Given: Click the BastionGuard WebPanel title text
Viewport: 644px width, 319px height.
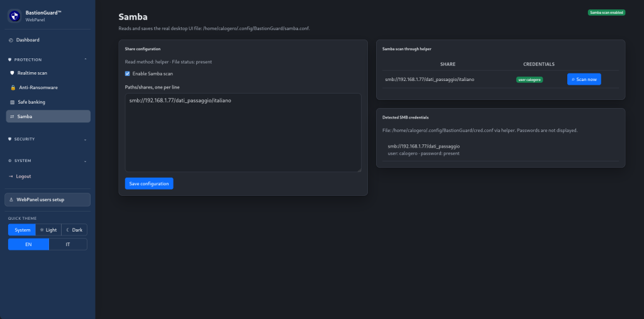Looking at the screenshot, I should pyautogui.click(x=43, y=16).
